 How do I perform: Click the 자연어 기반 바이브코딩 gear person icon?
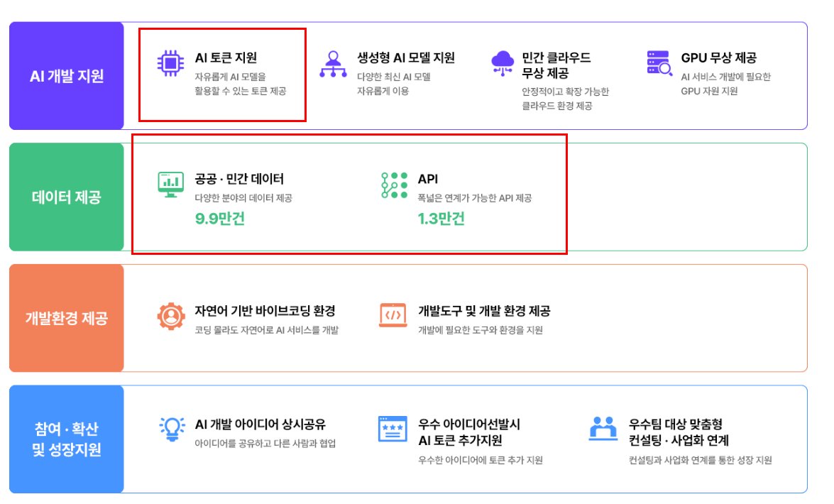171,316
